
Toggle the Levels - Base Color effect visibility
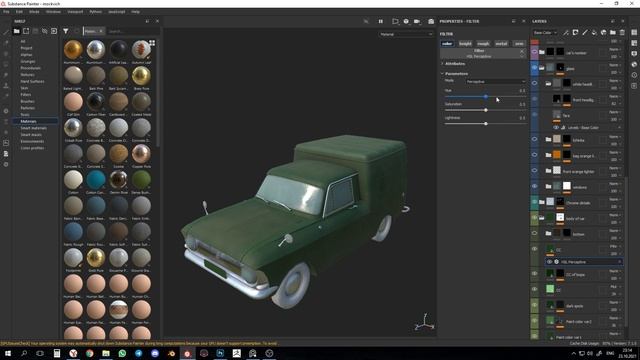tap(556, 127)
